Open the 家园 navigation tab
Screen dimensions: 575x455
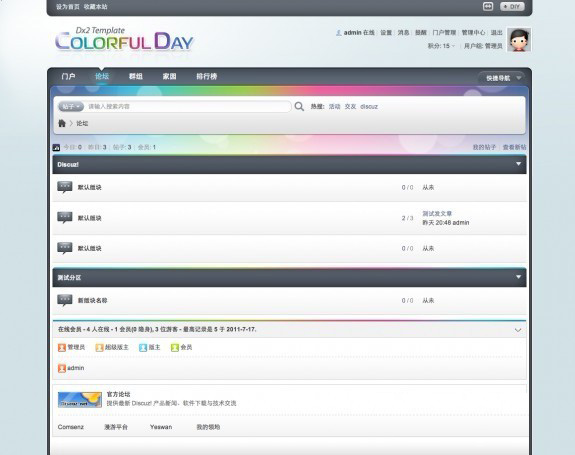(x=169, y=76)
